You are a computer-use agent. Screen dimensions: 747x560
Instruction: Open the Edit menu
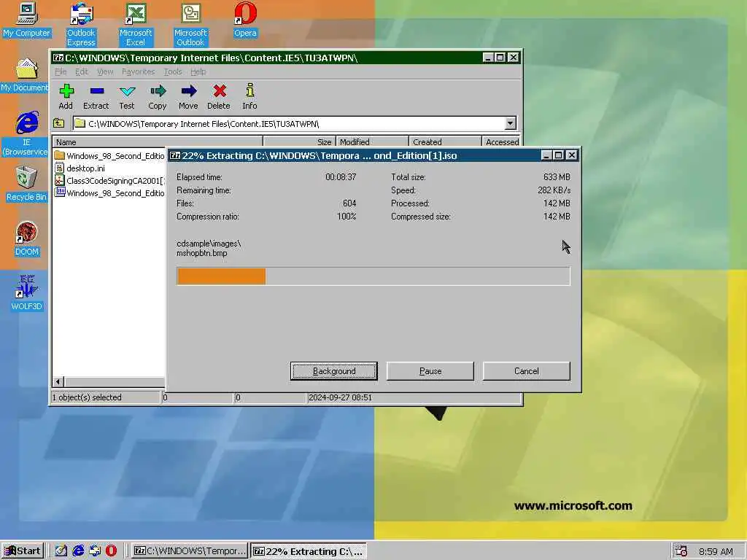(82, 71)
